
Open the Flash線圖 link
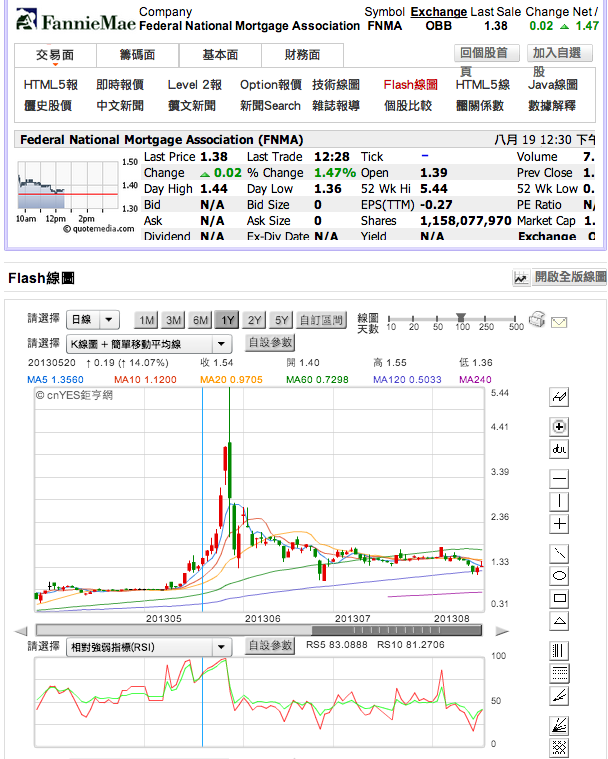point(410,85)
